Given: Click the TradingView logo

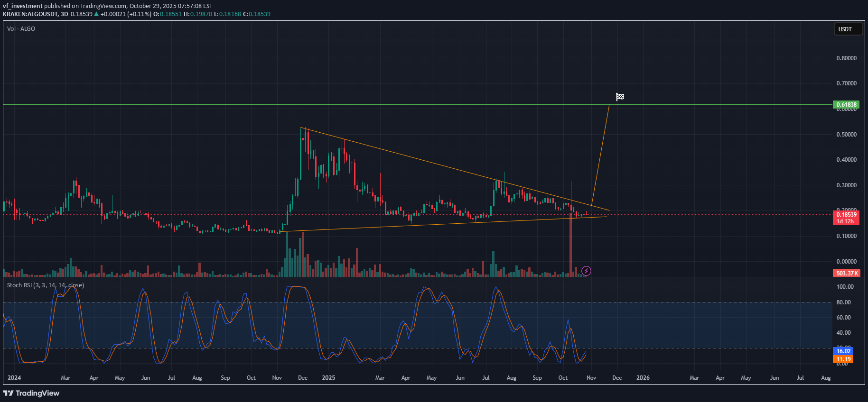Looking at the screenshot, I should click(x=31, y=393).
